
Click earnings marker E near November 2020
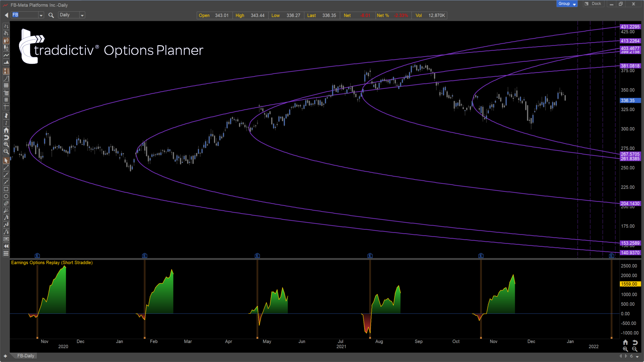[37, 255]
